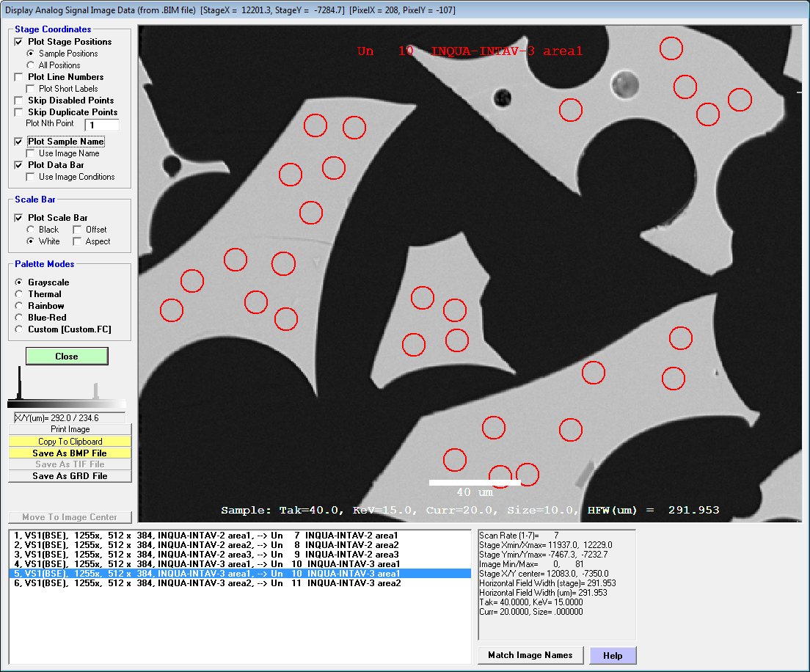This screenshot has height=672, width=810.
Task: Uncheck Plot Data Bar option
Action: pos(19,165)
